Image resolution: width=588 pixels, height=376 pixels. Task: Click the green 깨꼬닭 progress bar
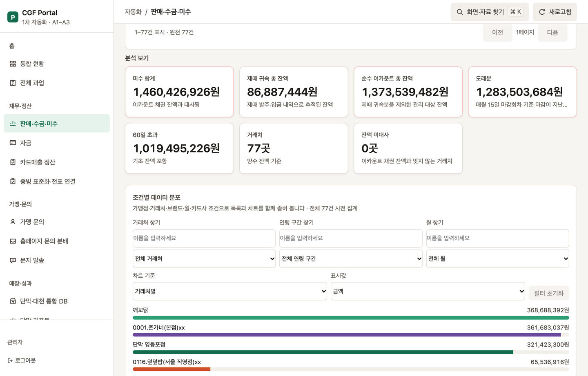pos(351,318)
